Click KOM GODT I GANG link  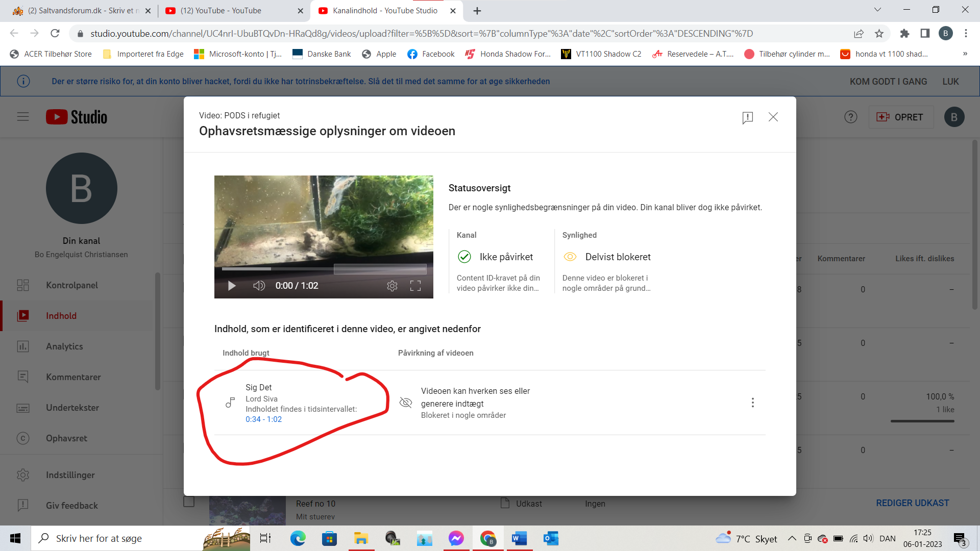[888, 82]
